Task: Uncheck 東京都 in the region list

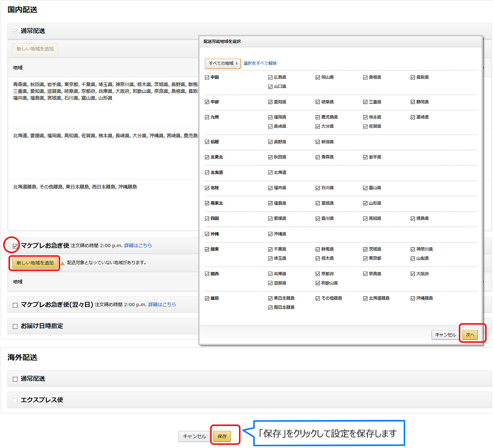Action: 365,258
